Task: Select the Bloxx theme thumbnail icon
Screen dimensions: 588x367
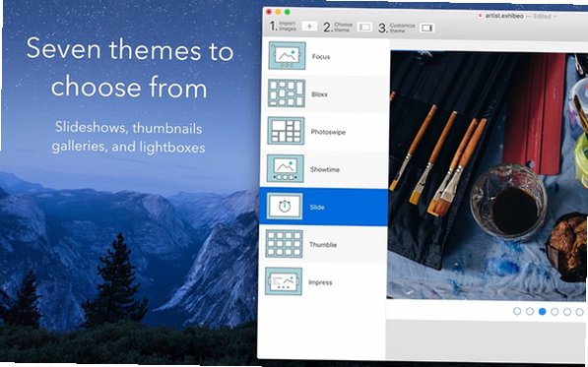Action: coord(287,93)
